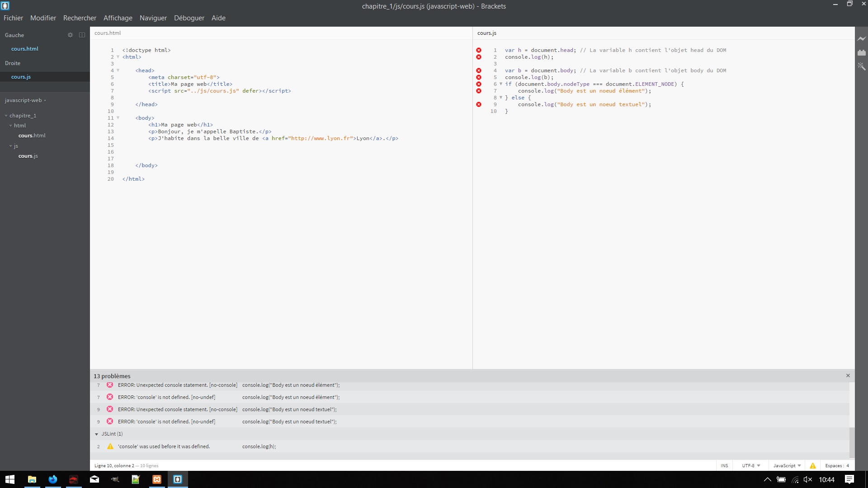The height and width of the screenshot is (488, 868).
Task: Fold the if block on line 6
Action: tap(501, 84)
